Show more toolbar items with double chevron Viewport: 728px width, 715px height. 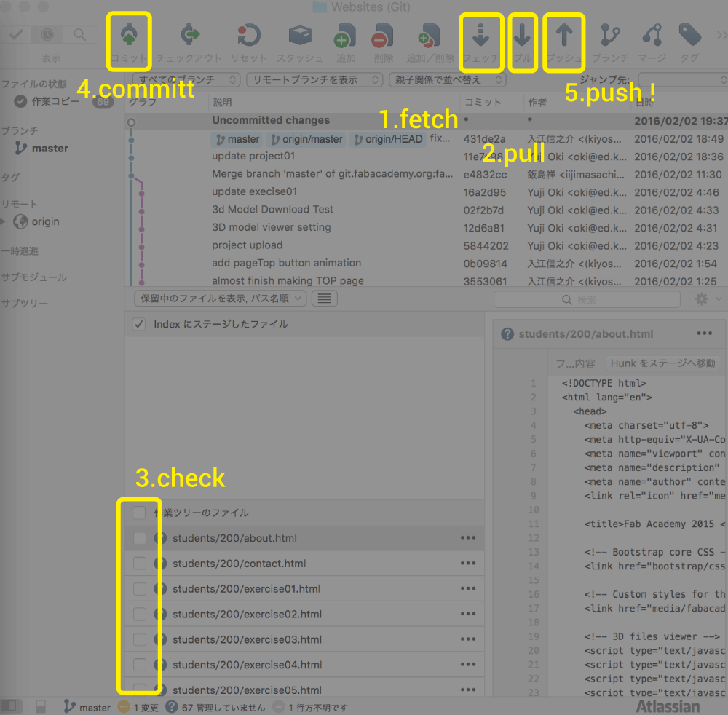point(721,35)
